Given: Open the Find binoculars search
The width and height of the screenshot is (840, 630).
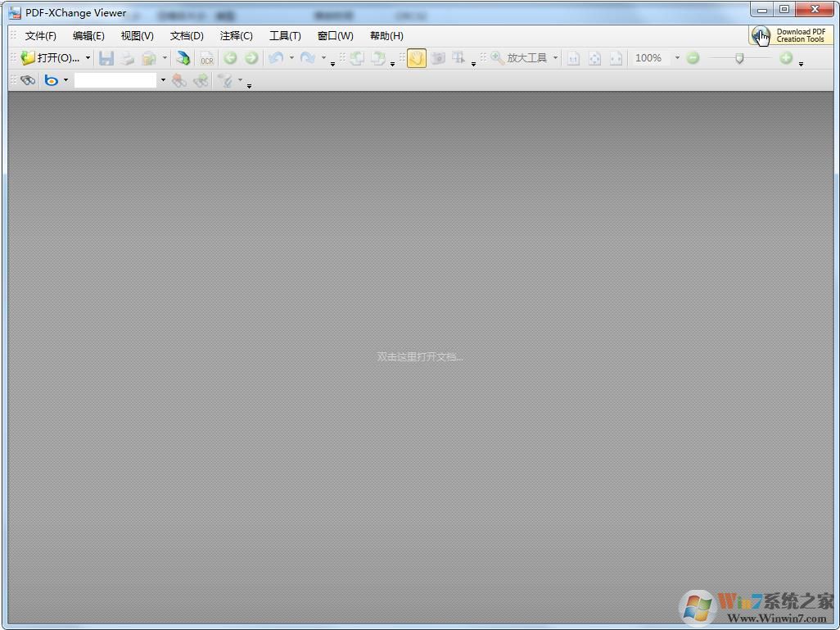Looking at the screenshot, I should (x=26, y=79).
